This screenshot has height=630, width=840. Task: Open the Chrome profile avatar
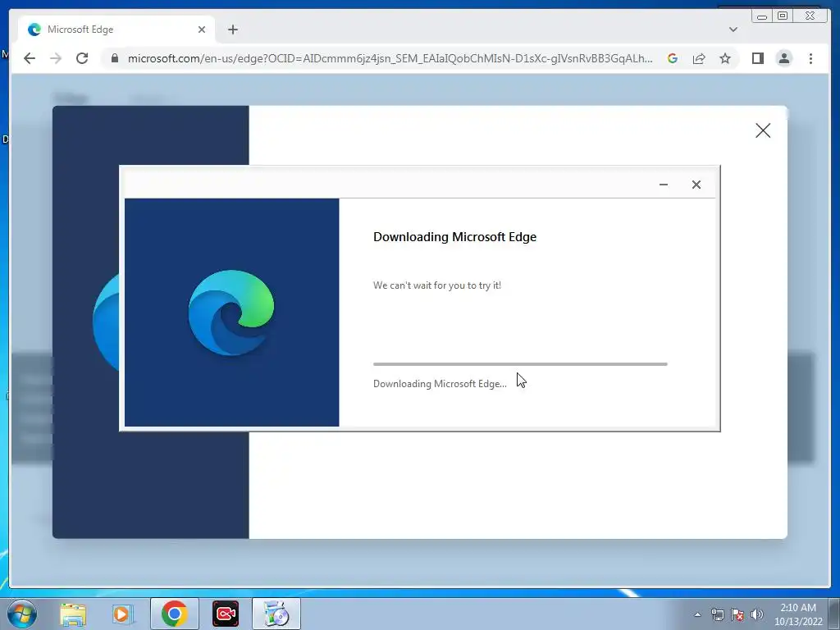click(783, 58)
